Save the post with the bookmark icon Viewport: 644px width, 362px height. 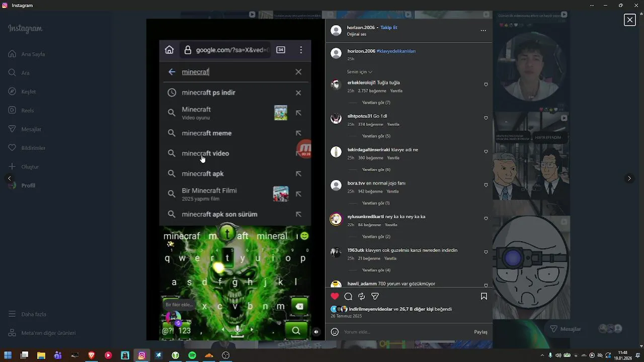pyautogui.click(x=484, y=297)
